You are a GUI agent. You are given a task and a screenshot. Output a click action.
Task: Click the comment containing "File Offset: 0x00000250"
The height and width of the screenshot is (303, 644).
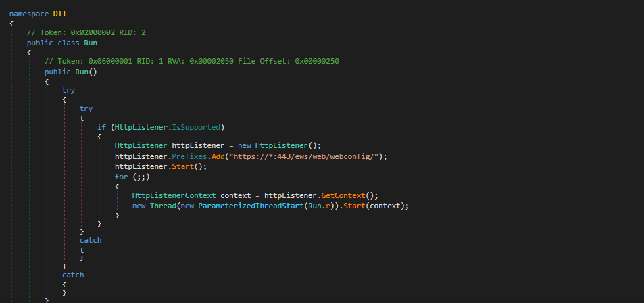point(192,62)
